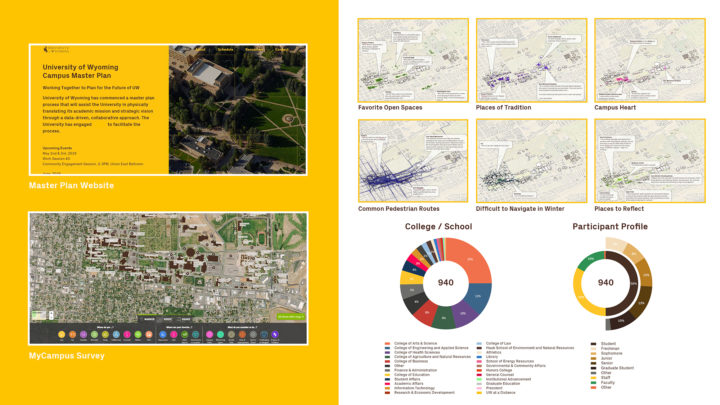Pick the salmon-colored marker icon in survey toolbar
The height and width of the screenshot is (405, 720).
[x=149, y=334]
